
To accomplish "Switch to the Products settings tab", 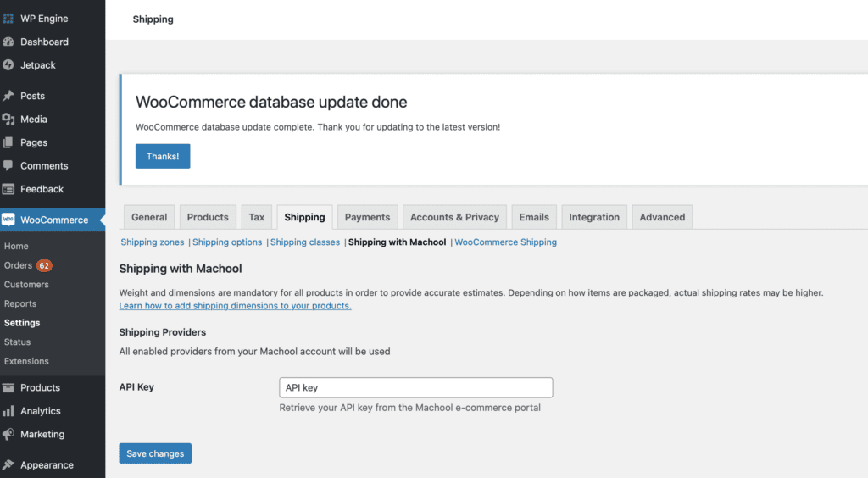I will click(x=208, y=217).
